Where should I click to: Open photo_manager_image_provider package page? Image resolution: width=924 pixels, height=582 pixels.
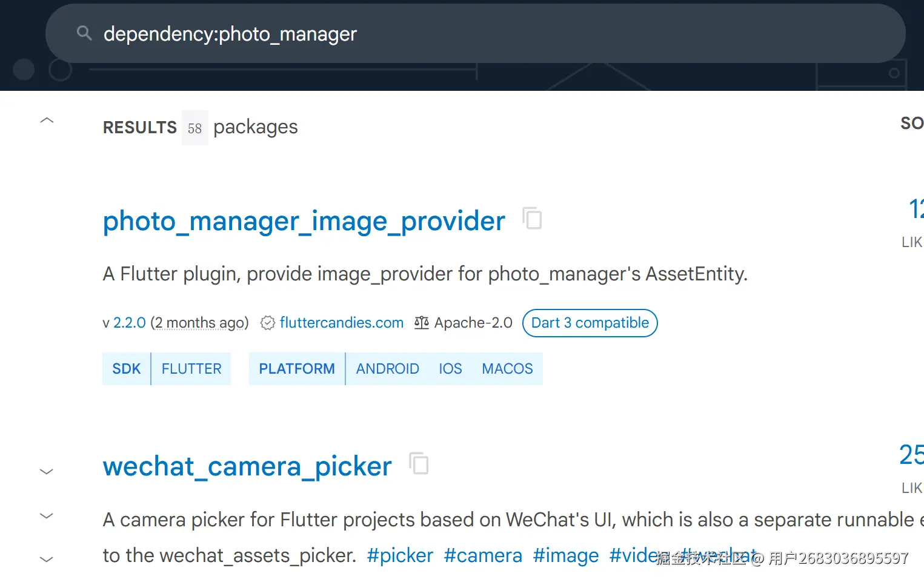(304, 221)
